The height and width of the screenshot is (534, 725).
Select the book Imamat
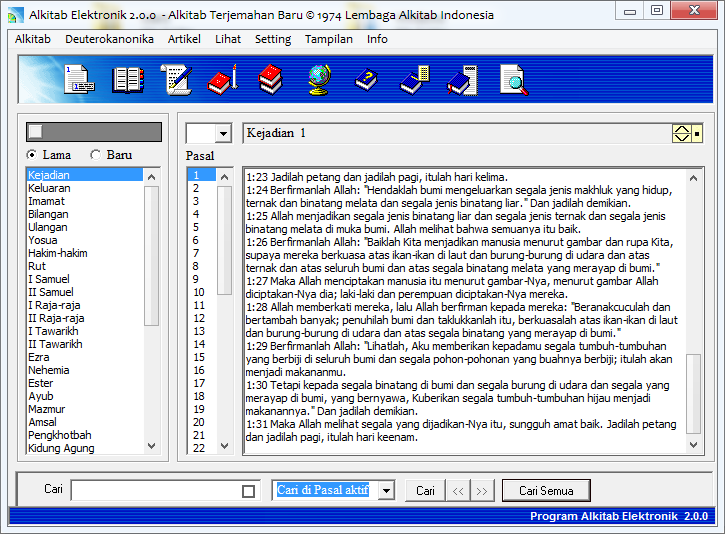coord(85,201)
